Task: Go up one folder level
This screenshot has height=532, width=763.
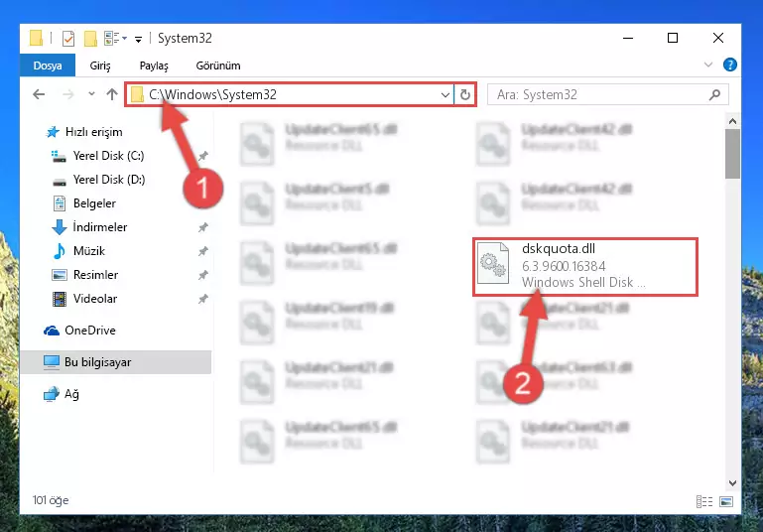Action: tap(112, 94)
